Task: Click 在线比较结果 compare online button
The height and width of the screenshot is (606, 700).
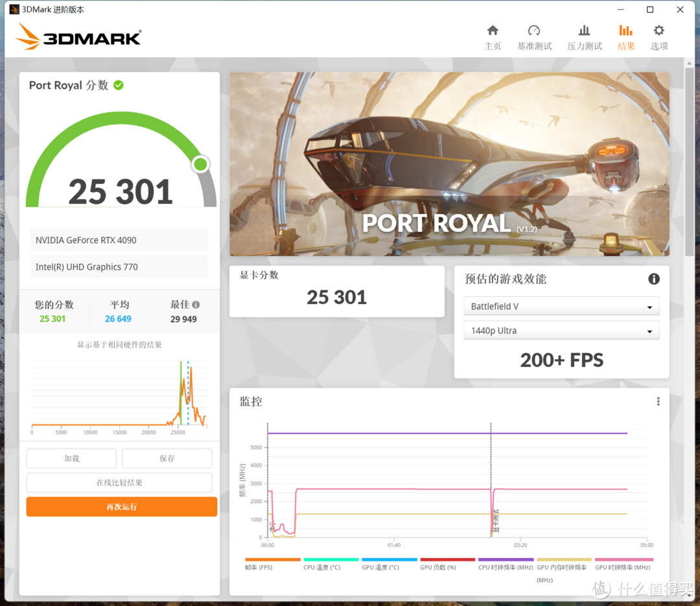Action: (119, 482)
